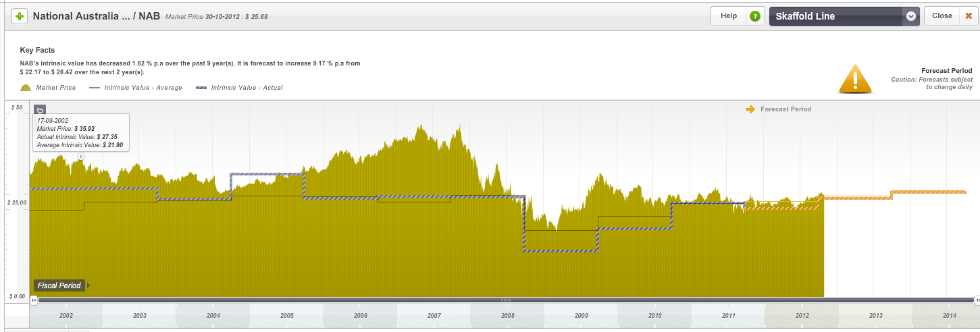Click the Close button label
The height and width of the screenshot is (332, 980).
(942, 16)
